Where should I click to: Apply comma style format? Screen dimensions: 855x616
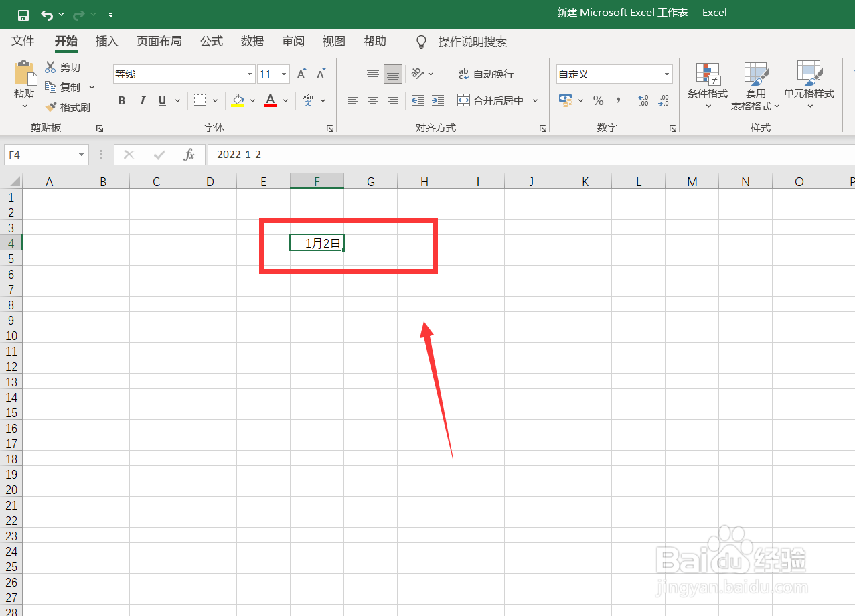click(618, 100)
